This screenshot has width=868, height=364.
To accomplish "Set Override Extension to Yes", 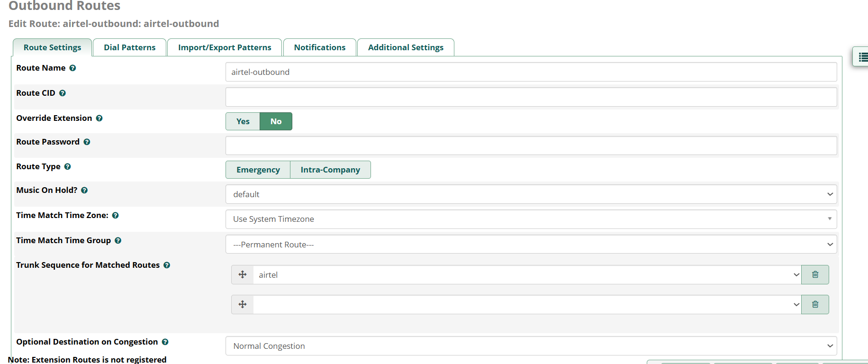I will (x=243, y=121).
